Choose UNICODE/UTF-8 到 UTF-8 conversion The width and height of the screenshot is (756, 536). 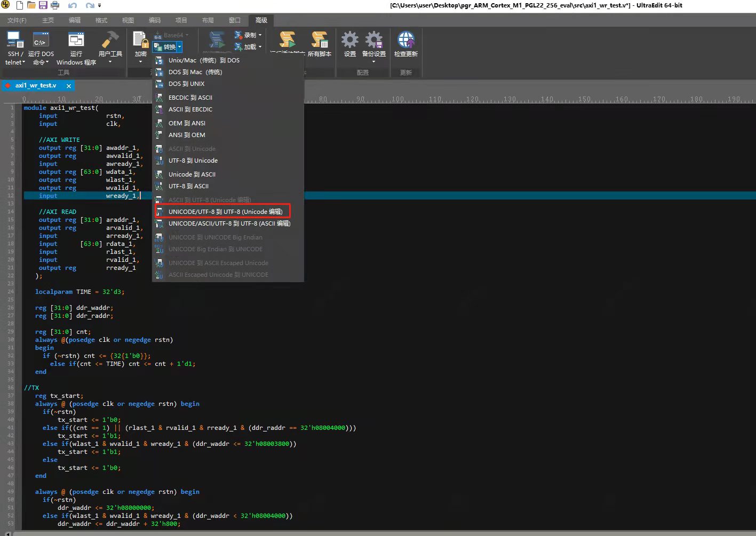coord(225,211)
